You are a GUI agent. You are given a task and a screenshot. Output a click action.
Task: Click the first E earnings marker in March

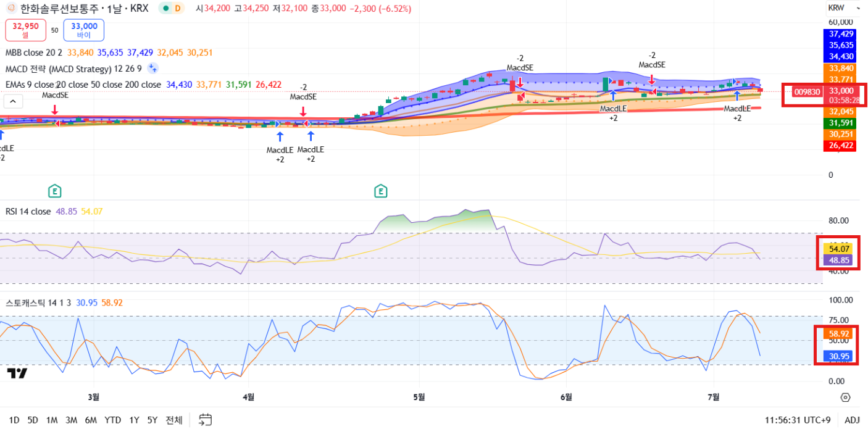(54, 191)
